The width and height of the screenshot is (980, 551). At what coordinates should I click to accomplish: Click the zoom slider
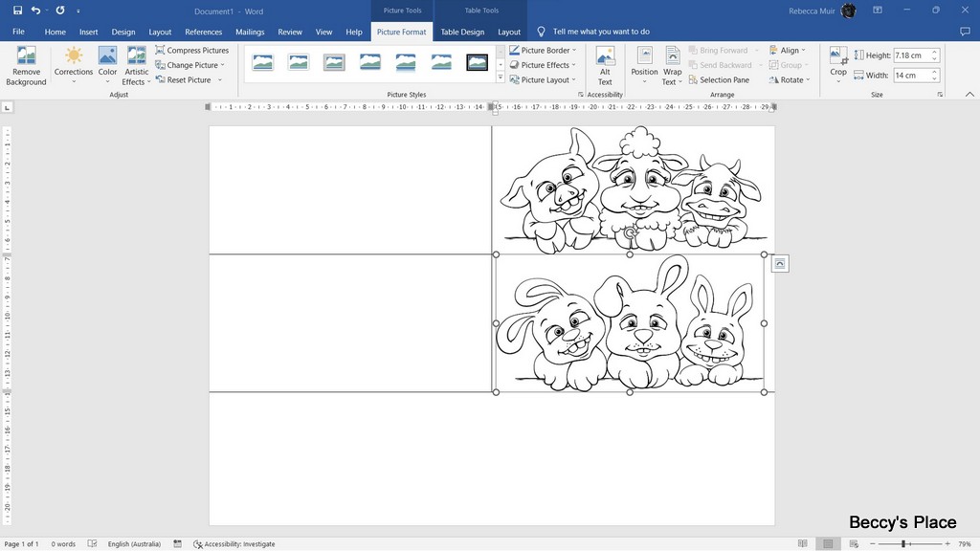point(903,544)
